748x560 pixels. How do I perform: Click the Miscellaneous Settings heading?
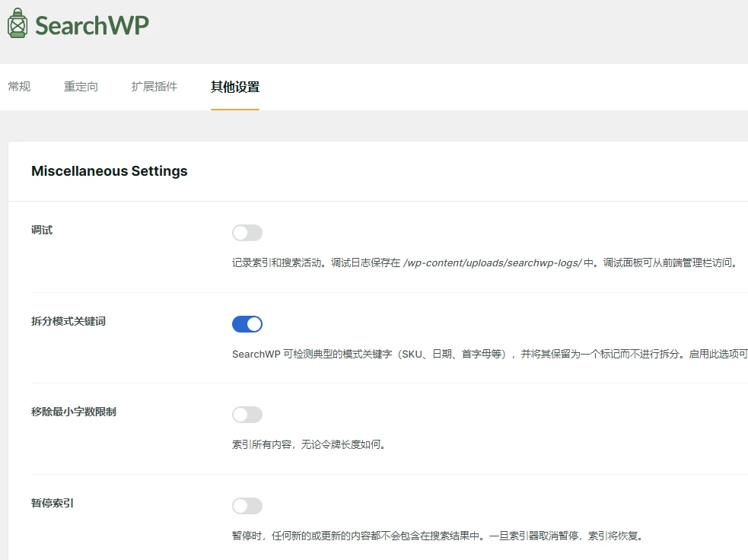tap(108, 170)
